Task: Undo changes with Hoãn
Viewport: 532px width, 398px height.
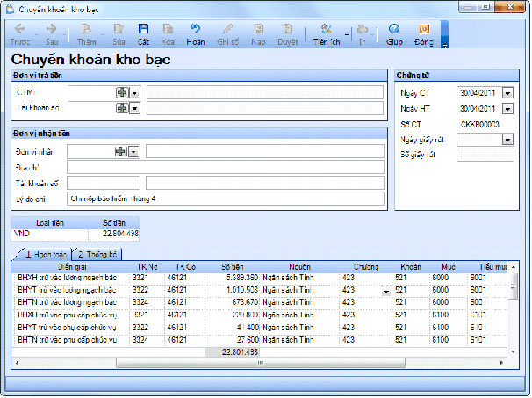Action: point(196,34)
